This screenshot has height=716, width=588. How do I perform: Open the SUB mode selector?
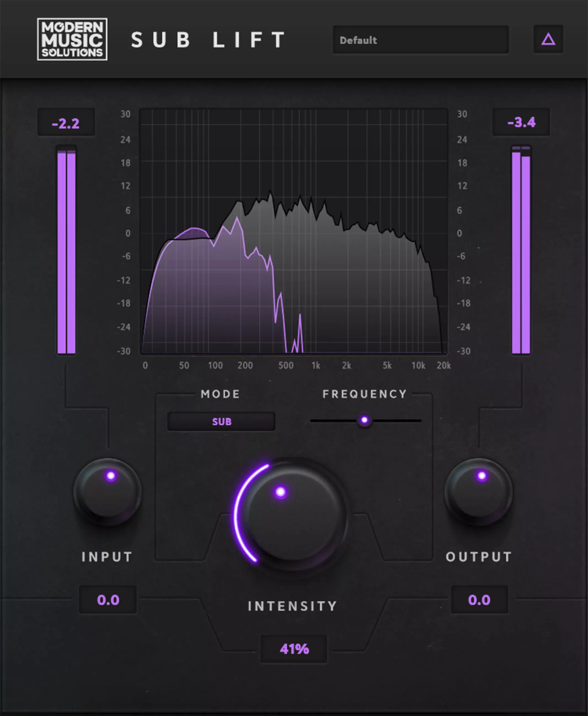[x=221, y=422]
